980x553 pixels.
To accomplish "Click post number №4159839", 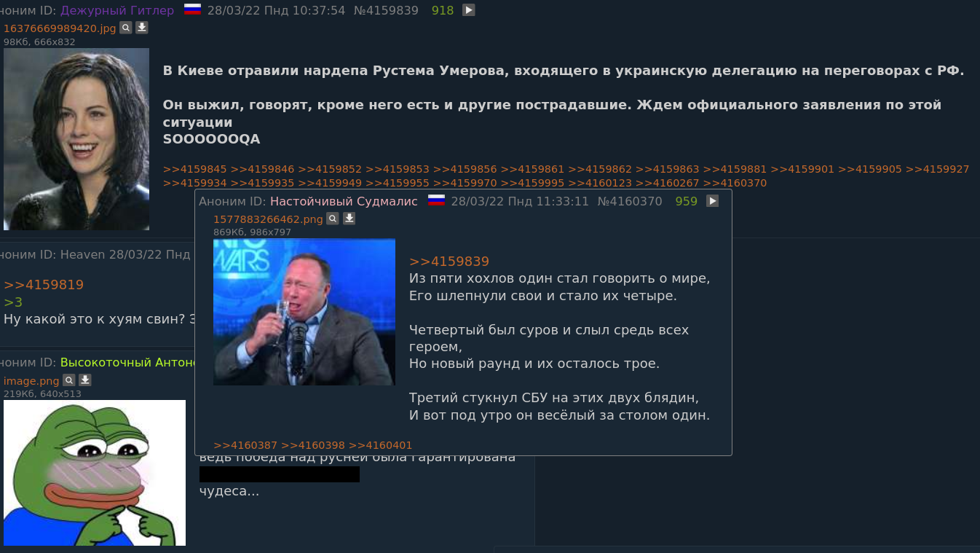I will (x=386, y=10).
